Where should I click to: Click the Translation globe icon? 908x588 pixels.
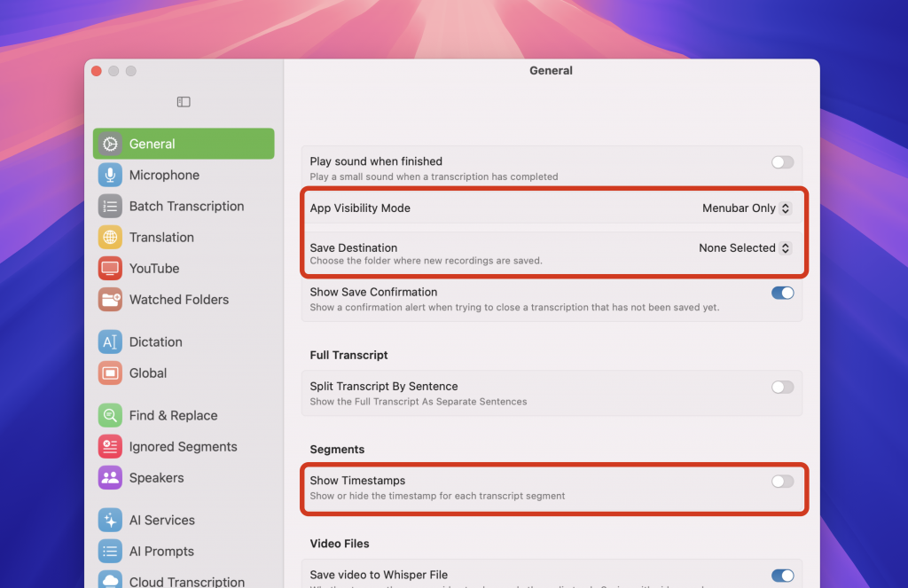(110, 237)
